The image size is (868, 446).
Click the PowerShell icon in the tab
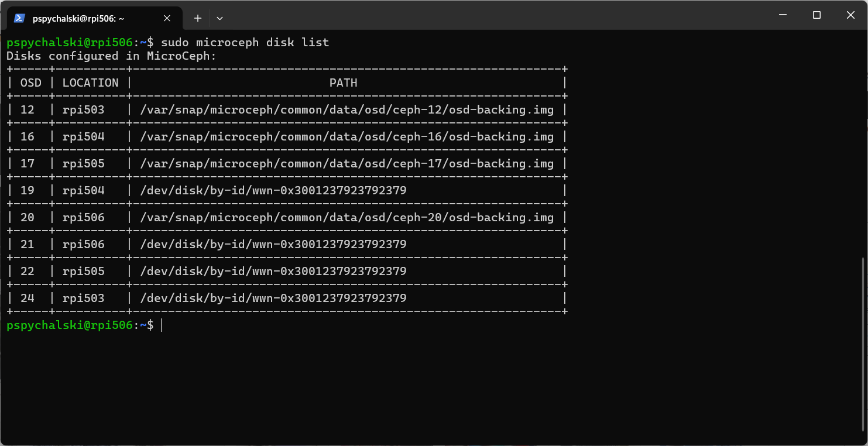coord(19,18)
